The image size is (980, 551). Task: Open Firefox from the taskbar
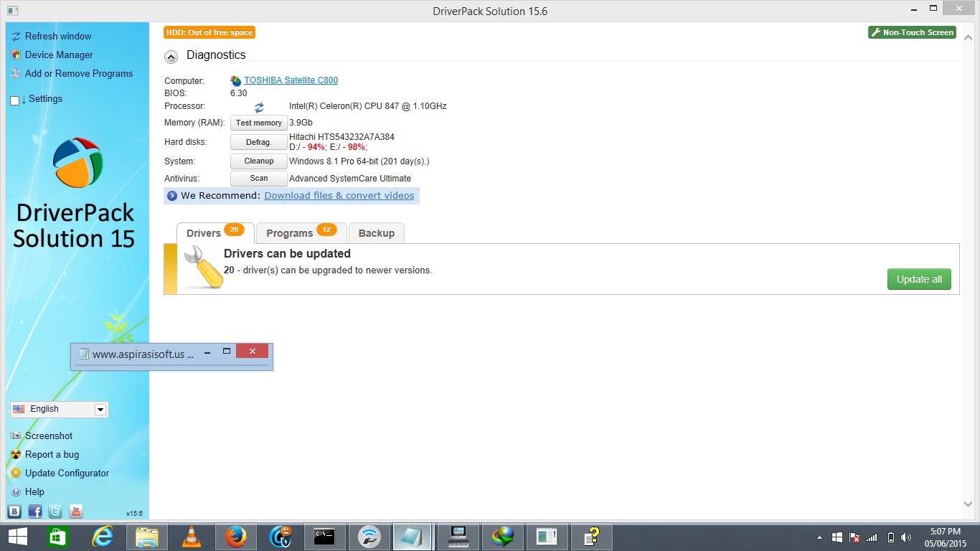(x=235, y=537)
